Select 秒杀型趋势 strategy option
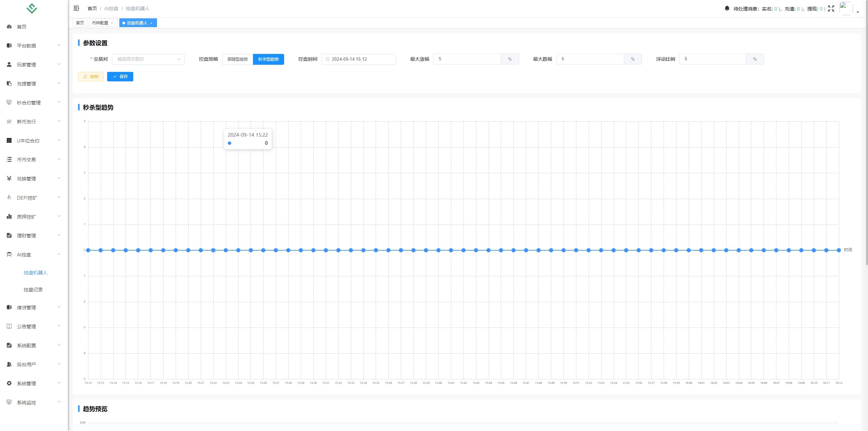 coord(268,59)
